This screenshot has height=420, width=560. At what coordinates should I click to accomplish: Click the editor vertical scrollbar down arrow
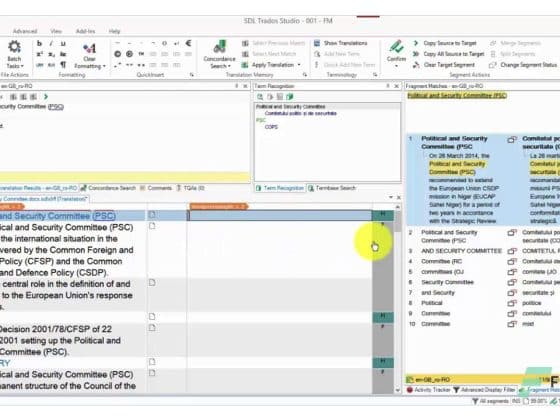(397, 390)
